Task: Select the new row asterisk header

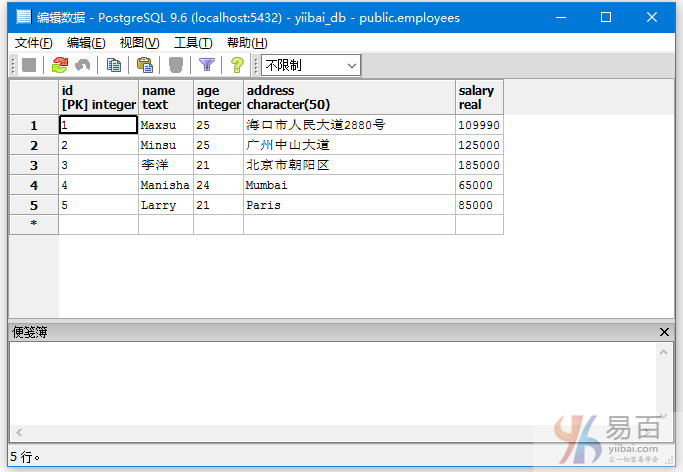Action: pyautogui.click(x=34, y=224)
